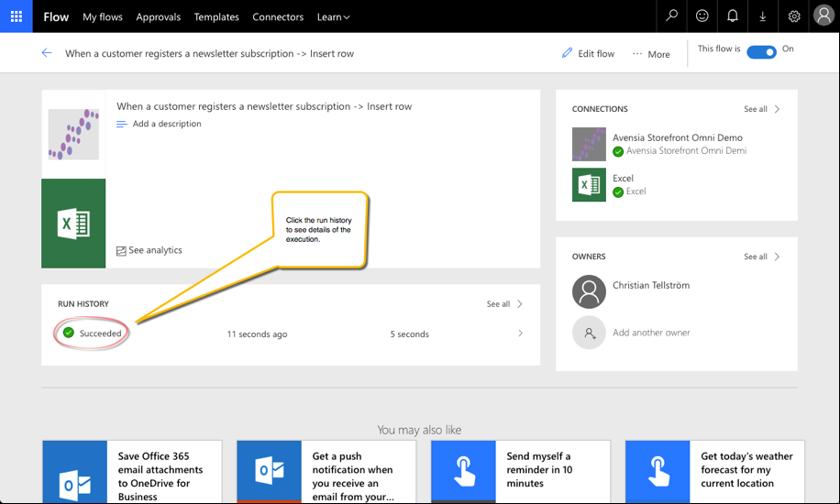Open the Succeeded run entry
This screenshot has height=504, width=840.
[x=100, y=334]
